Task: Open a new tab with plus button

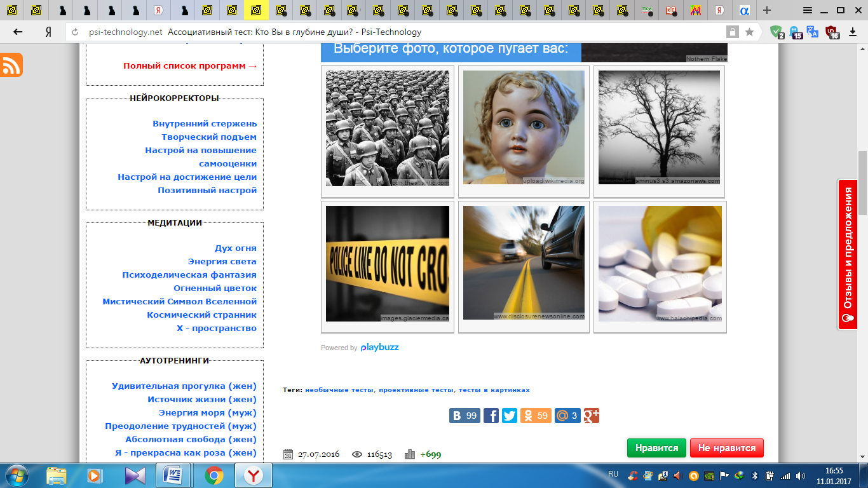Action: (767, 10)
